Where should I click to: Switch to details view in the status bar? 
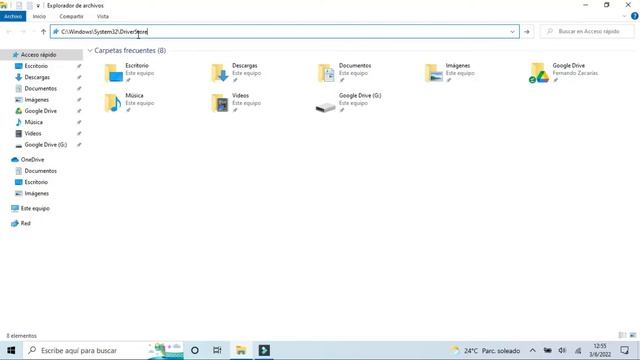(622, 335)
